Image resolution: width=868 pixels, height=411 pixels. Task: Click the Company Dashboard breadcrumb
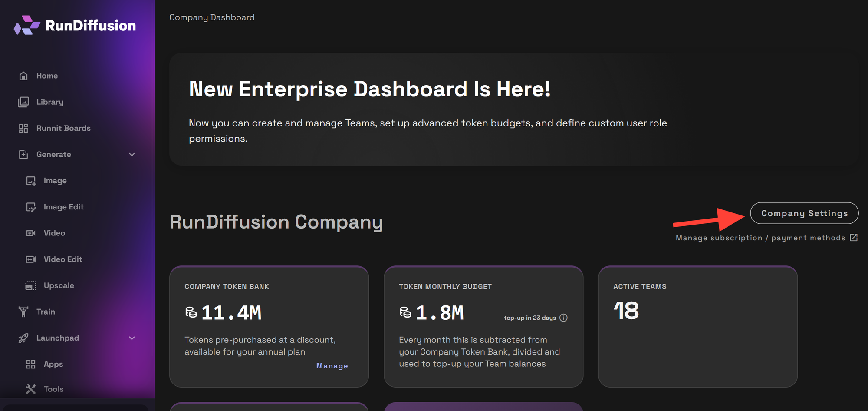click(x=212, y=17)
